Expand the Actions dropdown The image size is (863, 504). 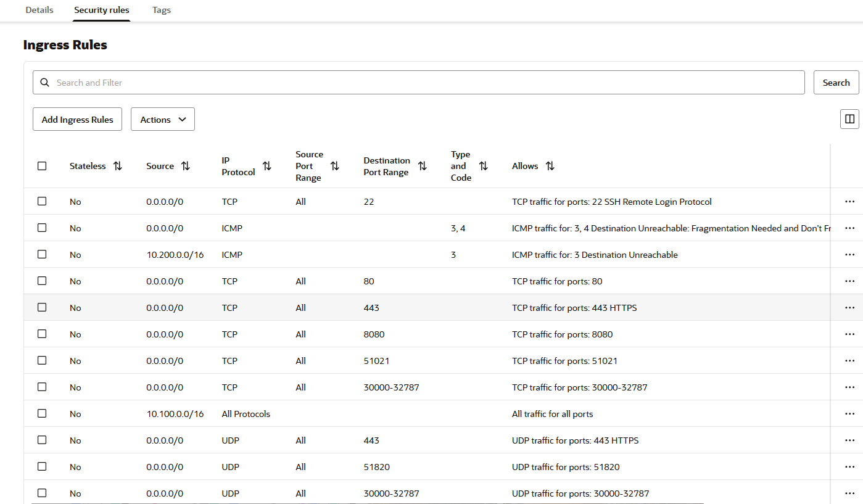pyautogui.click(x=163, y=119)
